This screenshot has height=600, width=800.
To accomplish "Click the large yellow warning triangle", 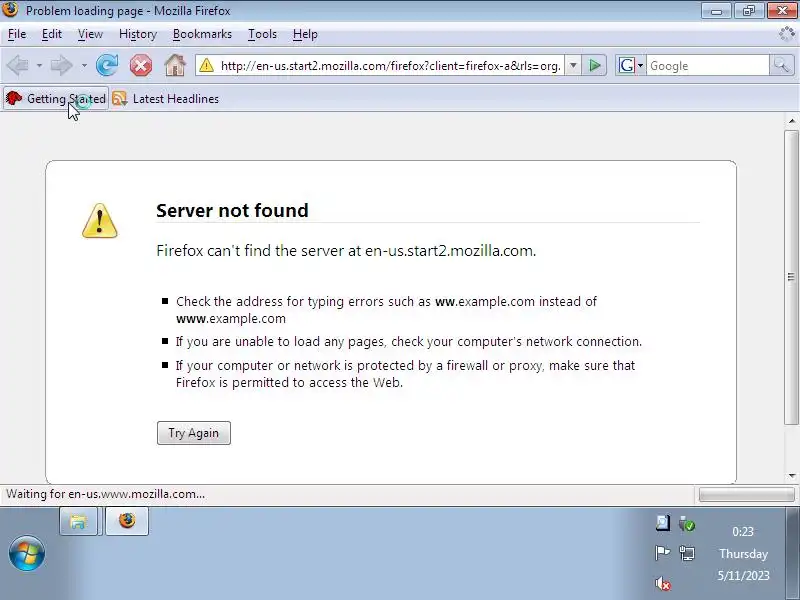I will 99,221.
